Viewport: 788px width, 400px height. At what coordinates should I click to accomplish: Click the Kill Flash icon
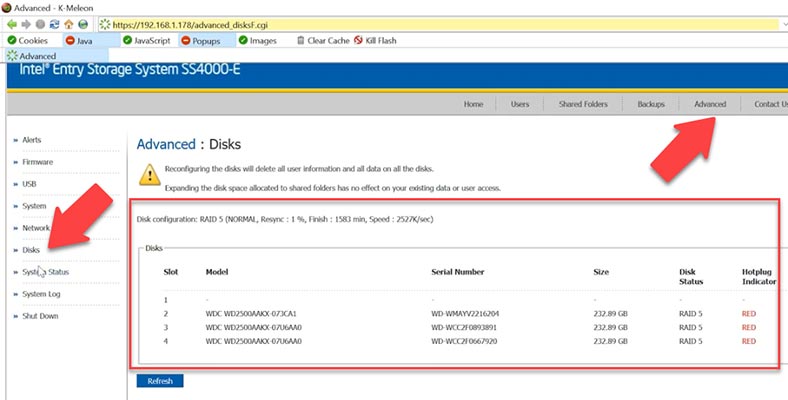[x=358, y=40]
